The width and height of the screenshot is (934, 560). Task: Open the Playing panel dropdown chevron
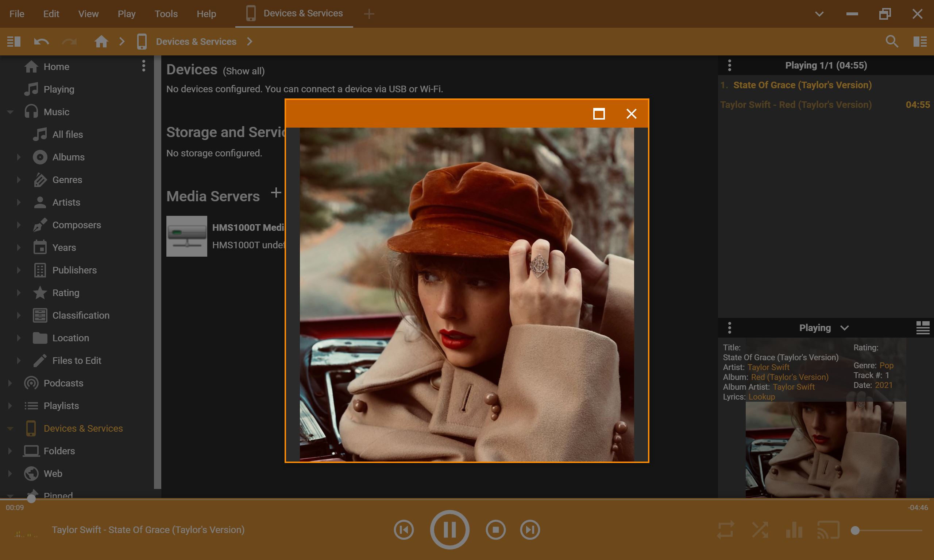(845, 328)
